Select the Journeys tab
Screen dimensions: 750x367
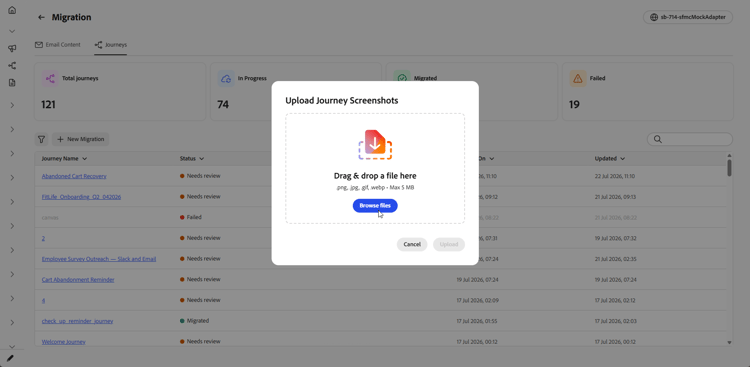point(110,44)
